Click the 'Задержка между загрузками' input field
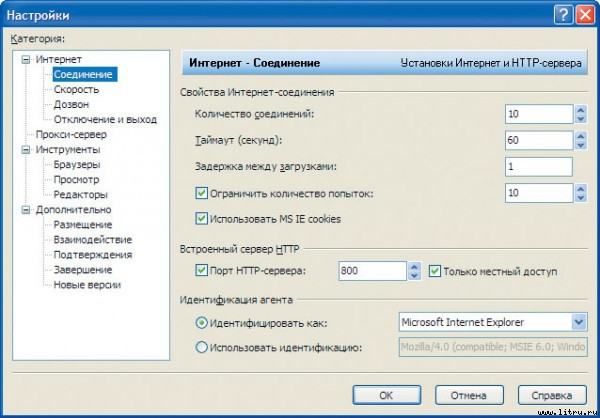Screen dimensions: 600x418 pyautogui.click(x=538, y=166)
